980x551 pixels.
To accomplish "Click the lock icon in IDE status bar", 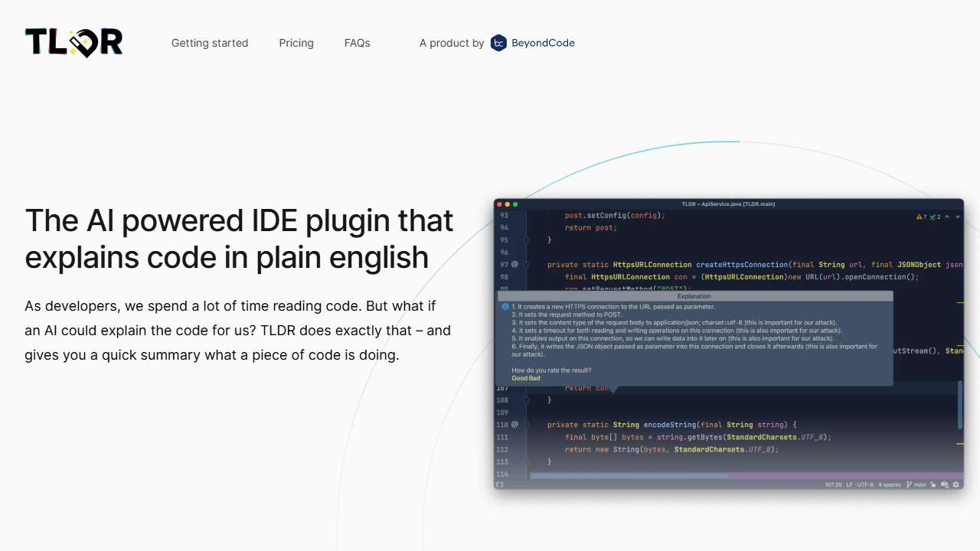I will [935, 484].
